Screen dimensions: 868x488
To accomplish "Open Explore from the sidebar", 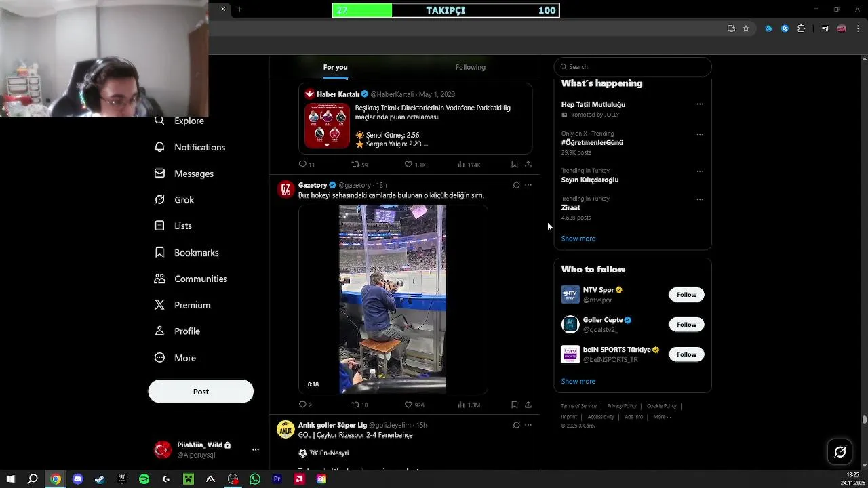I will [x=180, y=121].
